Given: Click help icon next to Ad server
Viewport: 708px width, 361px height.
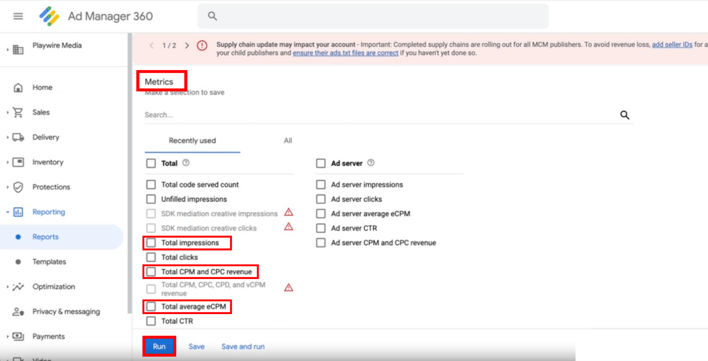Looking at the screenshot, I should tap(371, 163).
